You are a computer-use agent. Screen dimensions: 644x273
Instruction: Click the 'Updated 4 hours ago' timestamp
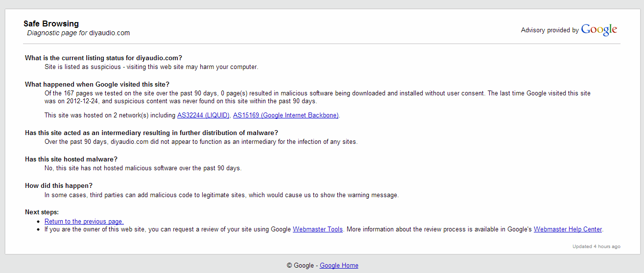tap(596, 247)
